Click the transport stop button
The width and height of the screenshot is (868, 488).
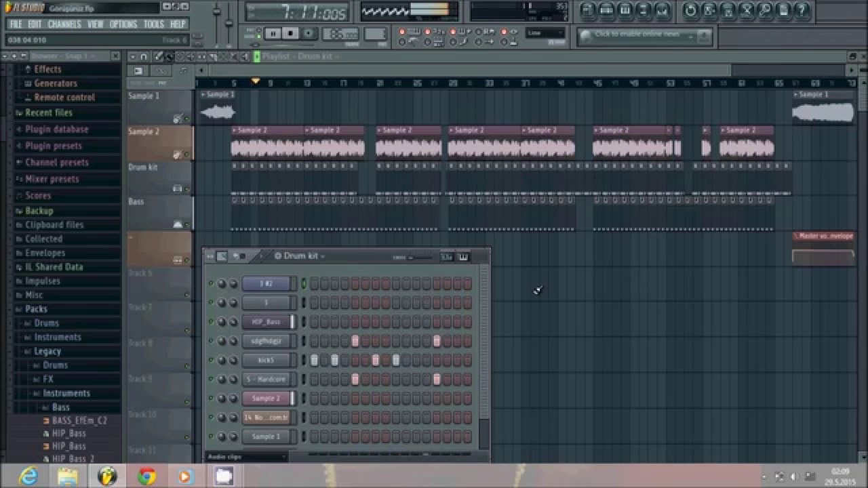(x=291, y=33)
